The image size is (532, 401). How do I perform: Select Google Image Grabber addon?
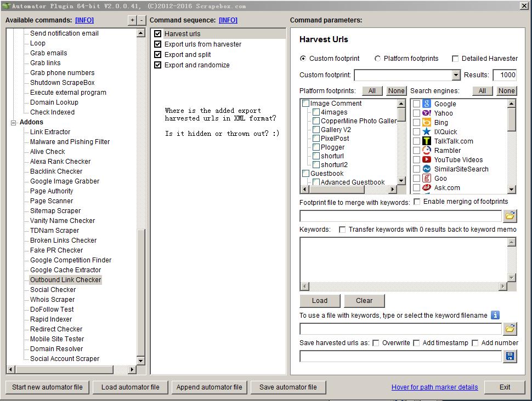(x=65, y=181)
